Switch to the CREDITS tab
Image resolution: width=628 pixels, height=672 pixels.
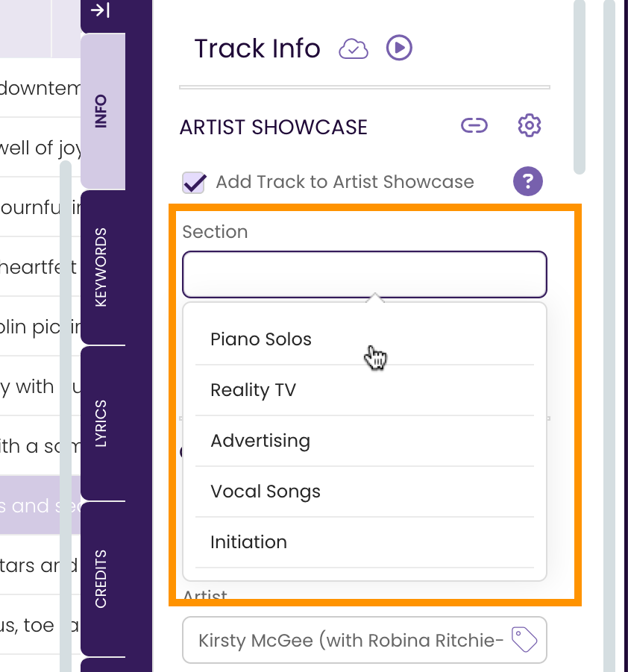[x=102, y=579]
